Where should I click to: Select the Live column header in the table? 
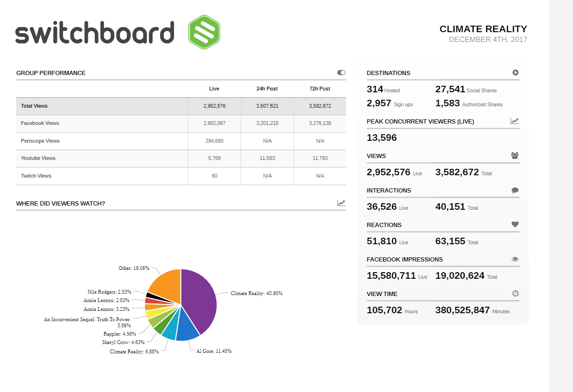point(214,89)
